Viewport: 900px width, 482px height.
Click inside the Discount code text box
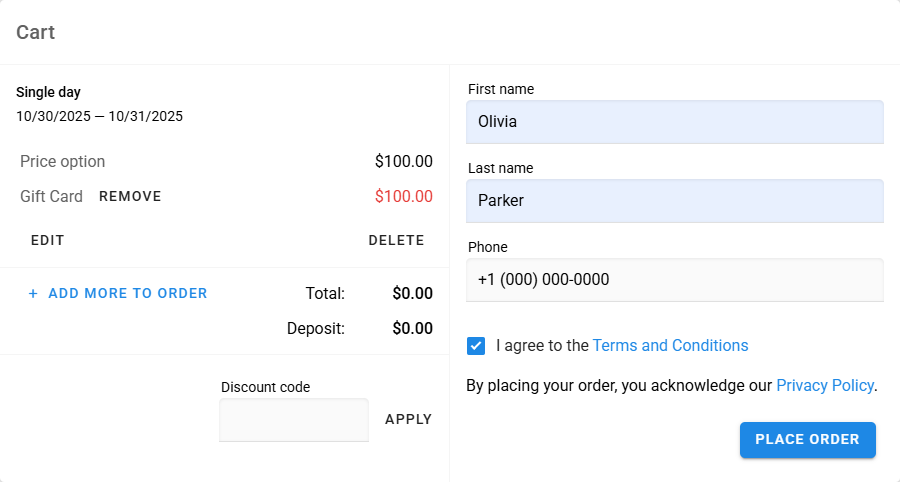294,420
